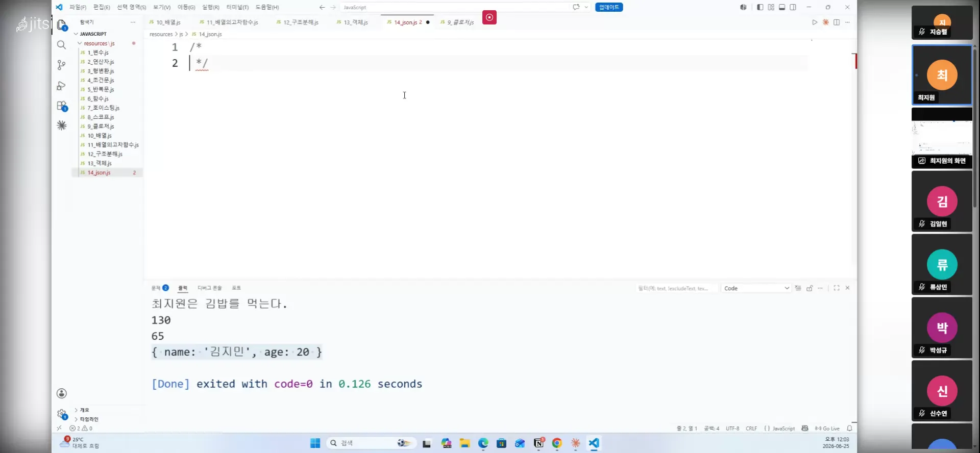Click the output filter input field
This screenshot has height=453, width=980.
pyautogui.click(x=676, y=288)
